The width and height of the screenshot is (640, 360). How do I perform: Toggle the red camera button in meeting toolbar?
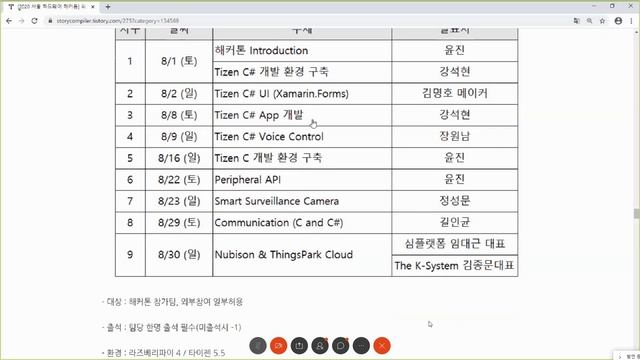point(279,346)
